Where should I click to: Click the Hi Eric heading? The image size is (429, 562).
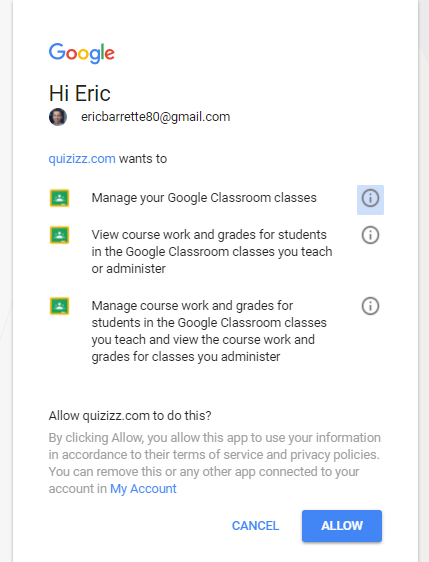coord(80,94)
